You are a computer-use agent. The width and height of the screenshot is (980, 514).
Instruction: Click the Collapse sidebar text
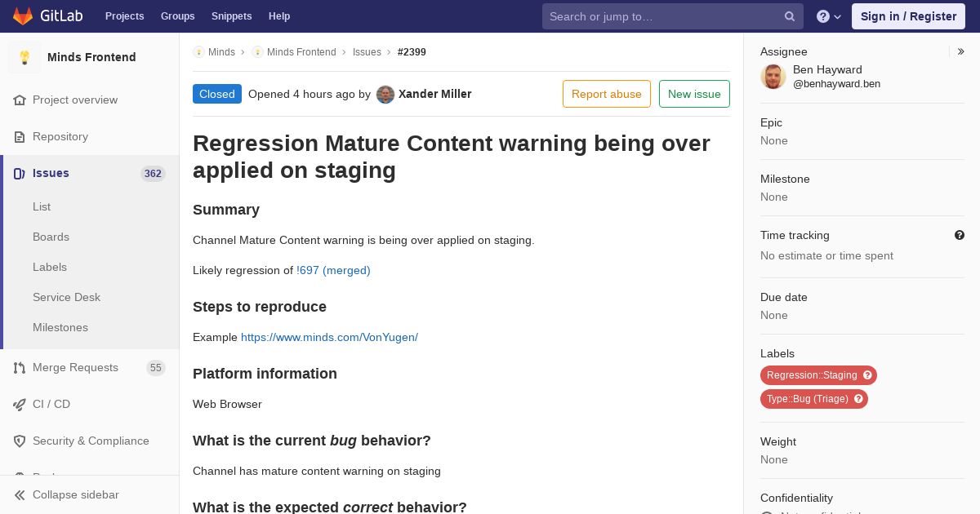pyautogui.click(x=76, y=494)
